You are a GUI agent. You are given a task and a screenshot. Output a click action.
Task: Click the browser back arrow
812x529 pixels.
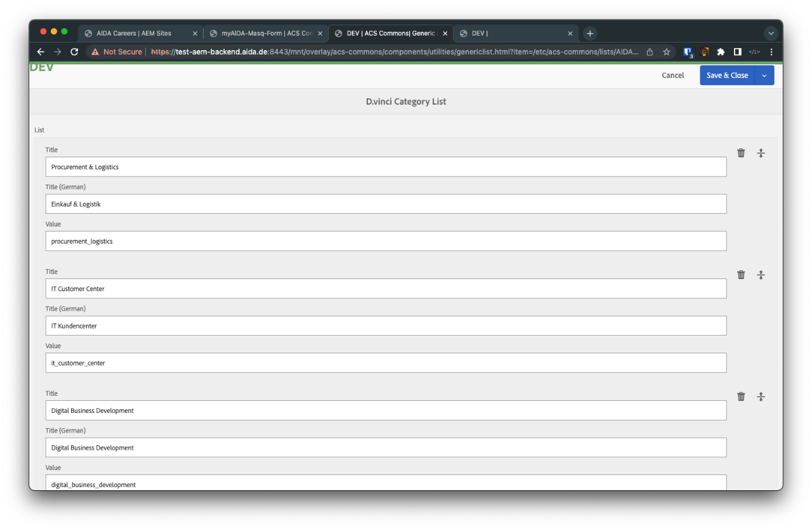[41, 52]
